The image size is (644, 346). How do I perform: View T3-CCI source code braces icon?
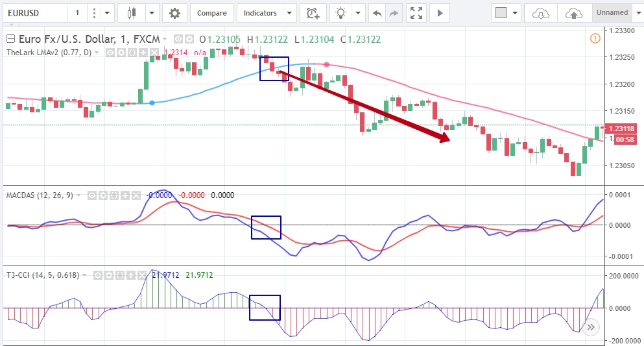[x=120, y=275]
